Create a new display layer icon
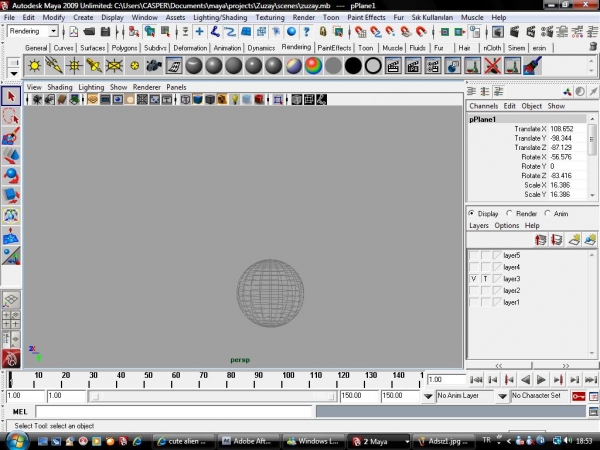Screen dimensions: 600x450 point(574,240)
